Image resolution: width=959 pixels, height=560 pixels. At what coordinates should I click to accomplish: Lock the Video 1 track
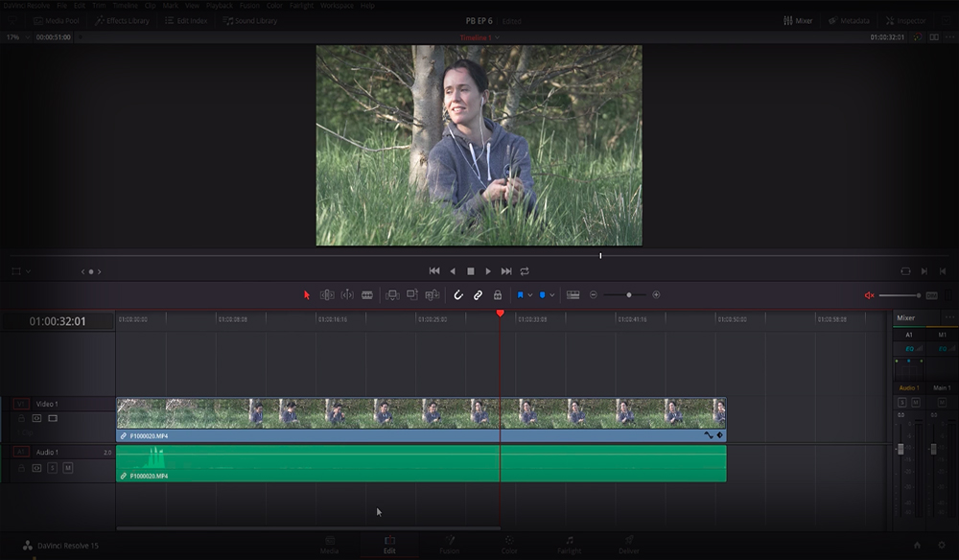click(21, 418)
